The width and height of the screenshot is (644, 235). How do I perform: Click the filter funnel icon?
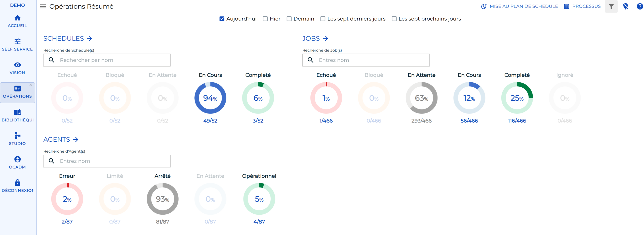pyautogui.click(x=611, y=6)
